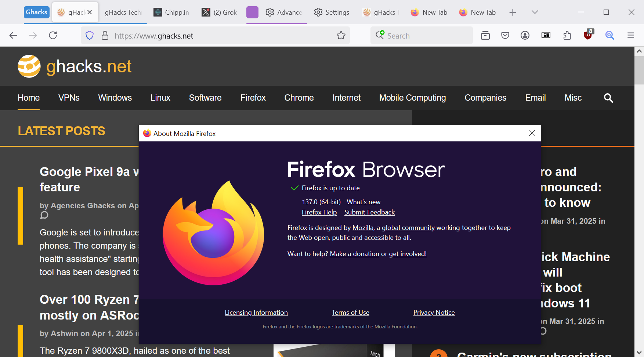
Task: Open the Privacy Notice link
Action: pos(434,313)
